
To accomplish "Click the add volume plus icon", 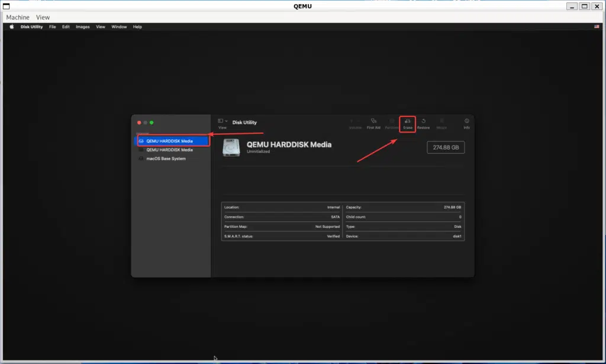I will click(x=352, y=121).
